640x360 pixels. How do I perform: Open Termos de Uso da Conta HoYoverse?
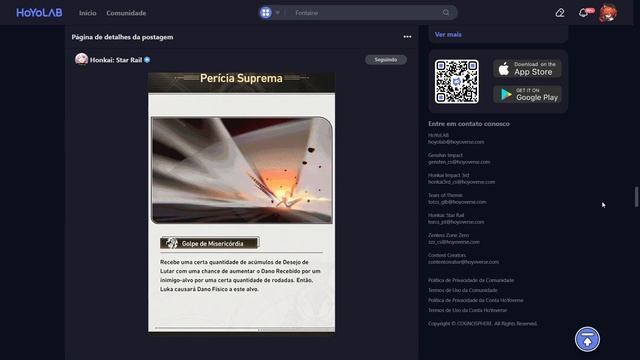pyautogui.click(x=467, y=310)
